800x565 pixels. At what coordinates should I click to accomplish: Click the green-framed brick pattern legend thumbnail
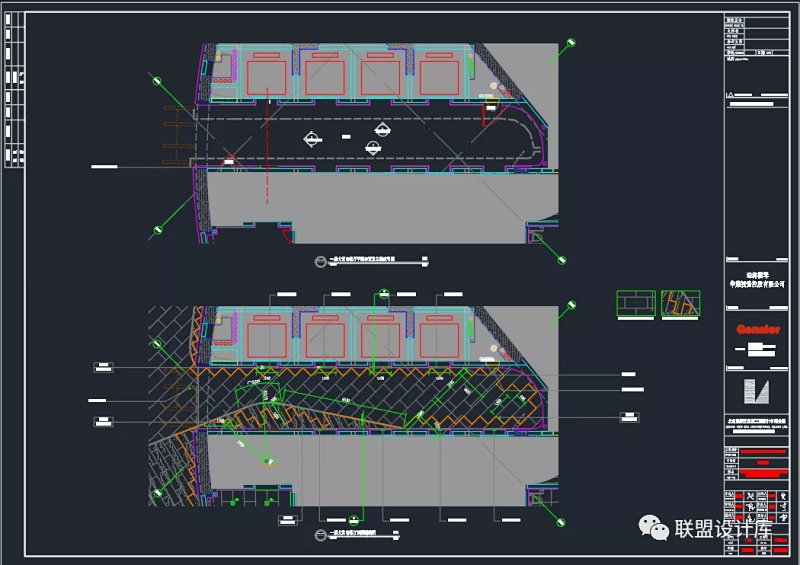coord(634,305)
